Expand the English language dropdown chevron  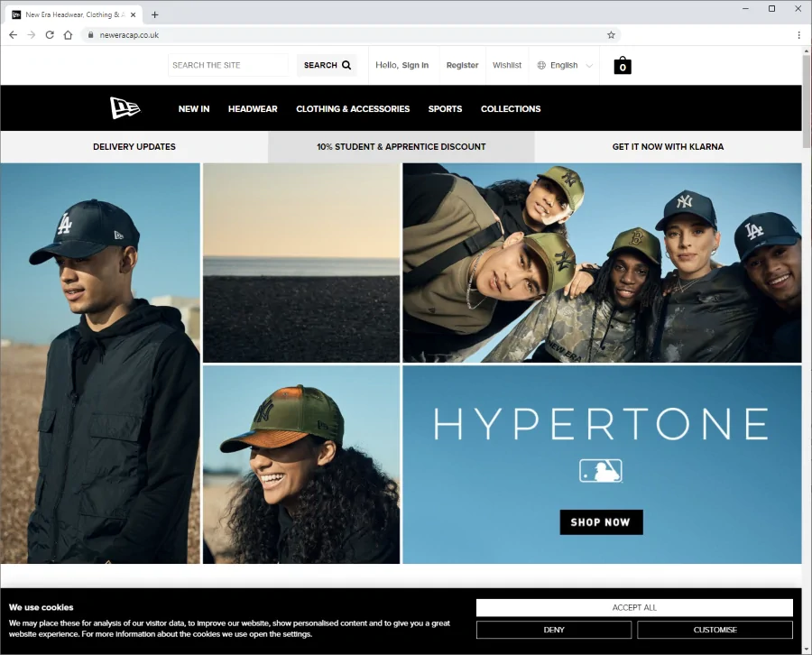click(x=589, y=65)
